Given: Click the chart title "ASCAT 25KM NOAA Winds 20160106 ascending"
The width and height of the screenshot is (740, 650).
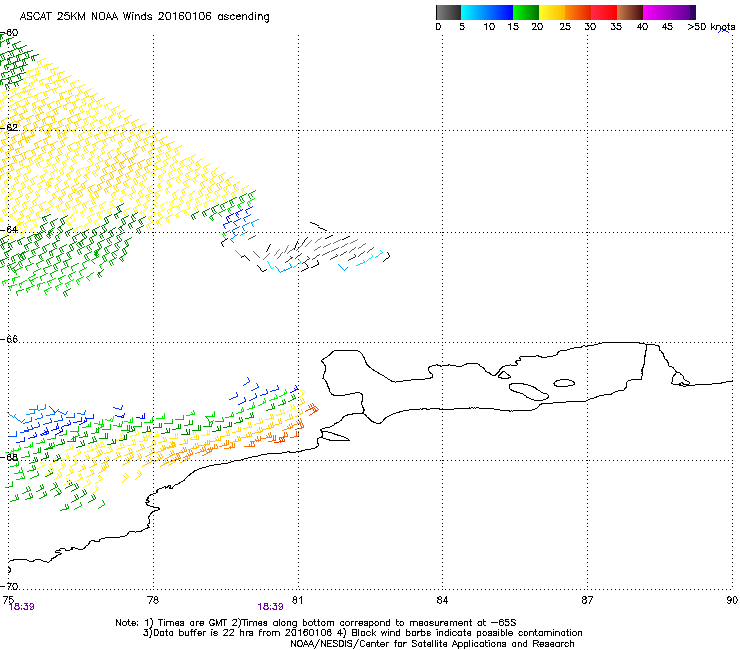Looking at the screenshot, I should click(x=144, y=17).
